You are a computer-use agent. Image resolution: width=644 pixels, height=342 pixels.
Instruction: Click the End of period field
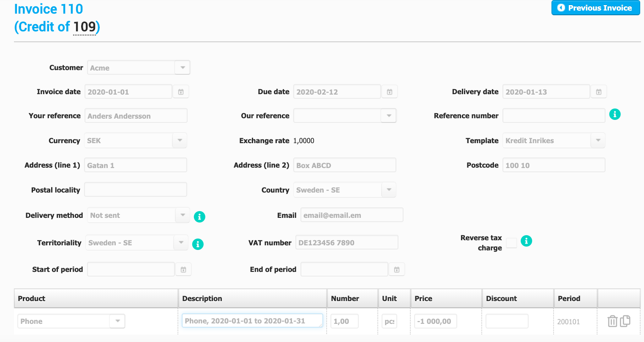pyautogui.click(x=344, y=269)
